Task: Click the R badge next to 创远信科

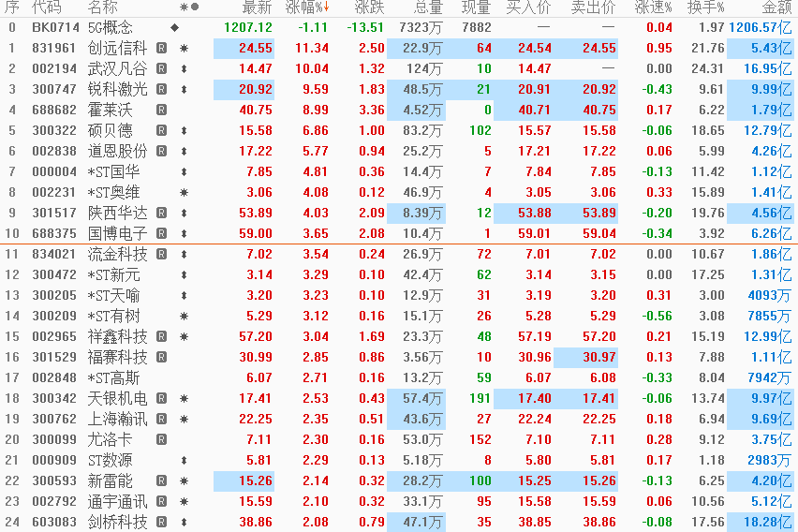Action: point(161,49)
